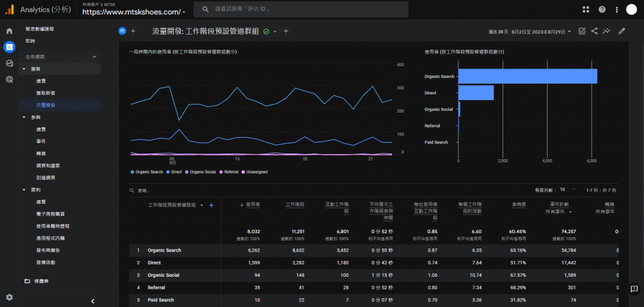Open the Google apps grid
The width and height of the screenshot is (644, 307).
586,9
